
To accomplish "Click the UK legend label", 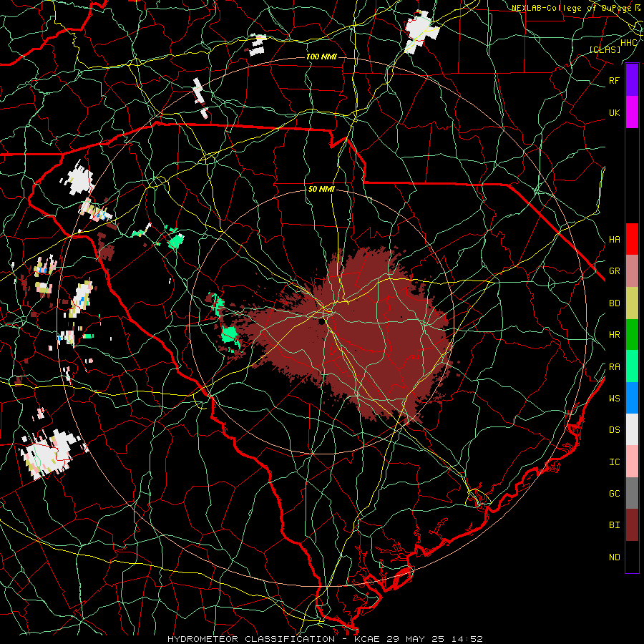I will click(x=614, y=112).
